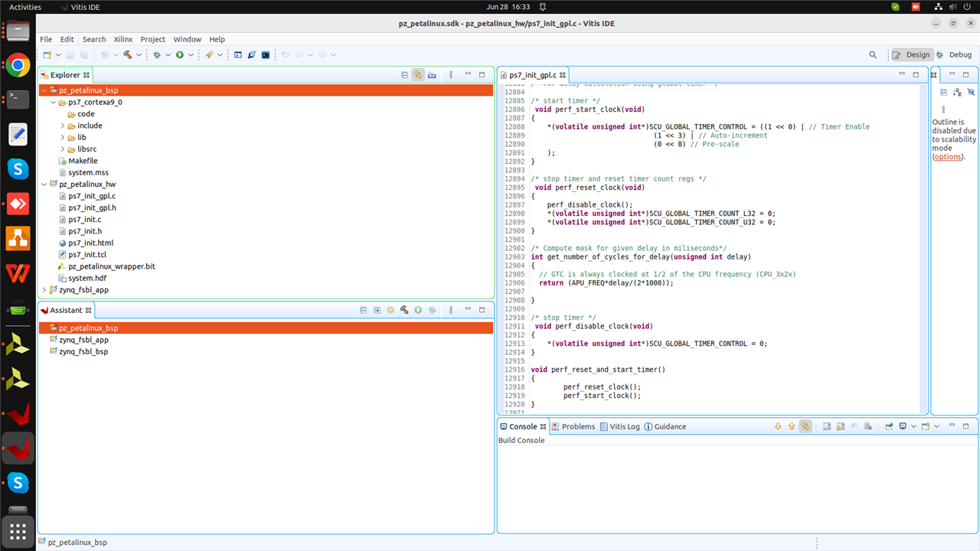Collapse the pz_petalinux_hw project
This screenshot has width=980, height=551.
pyautogui.click(x=44, y=184)
